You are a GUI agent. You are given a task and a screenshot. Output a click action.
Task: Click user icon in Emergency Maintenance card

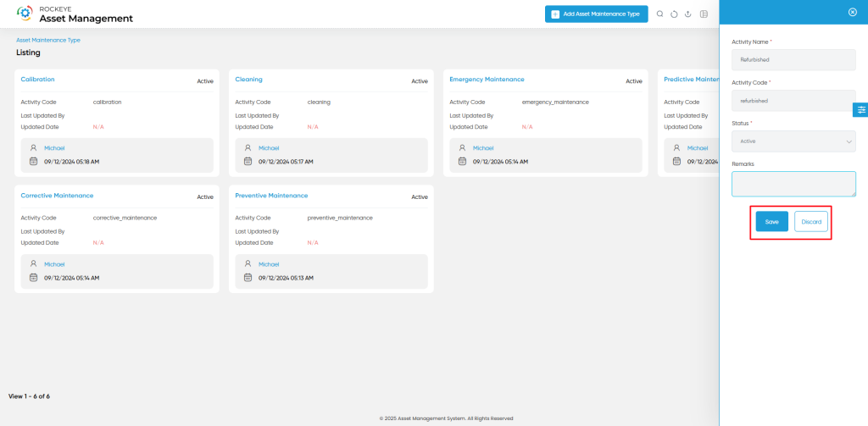[462, 147]
